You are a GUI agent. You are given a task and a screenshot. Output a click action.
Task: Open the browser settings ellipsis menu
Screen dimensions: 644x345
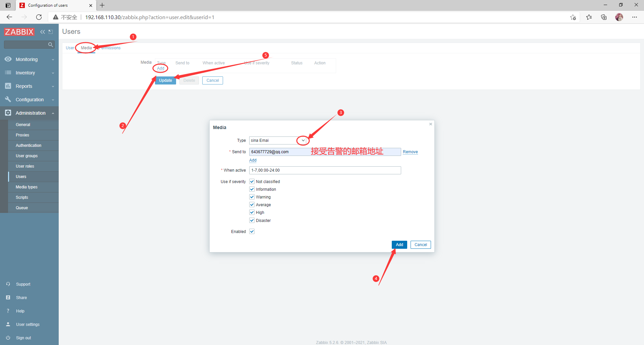pyautogui.click(x=635, y=17)
